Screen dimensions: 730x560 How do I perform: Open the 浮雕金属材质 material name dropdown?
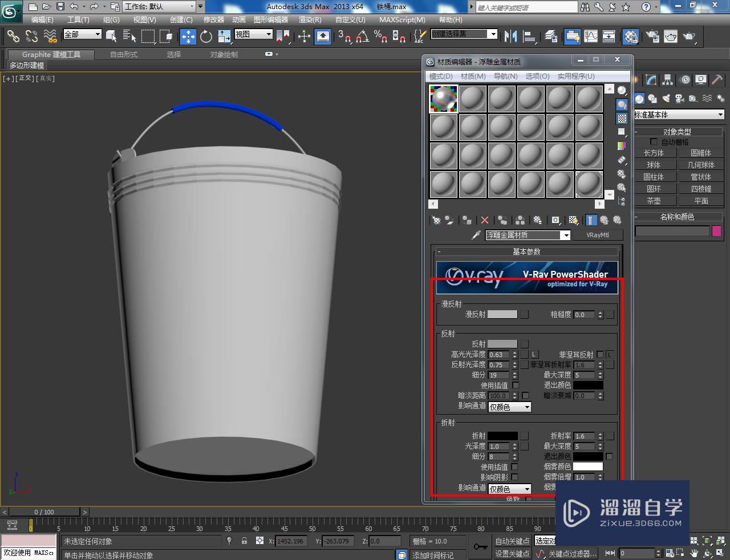(528, 235)
